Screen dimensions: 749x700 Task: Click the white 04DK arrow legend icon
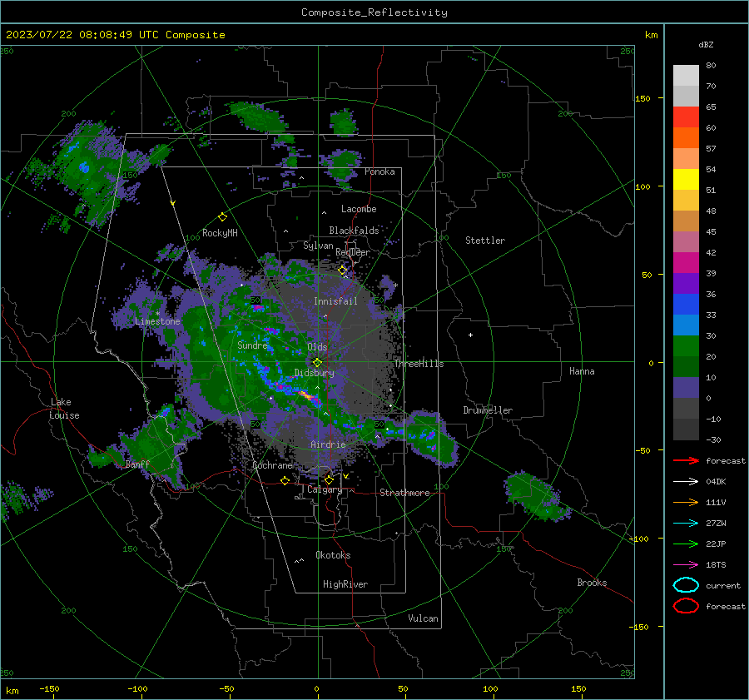pos(686,481)
